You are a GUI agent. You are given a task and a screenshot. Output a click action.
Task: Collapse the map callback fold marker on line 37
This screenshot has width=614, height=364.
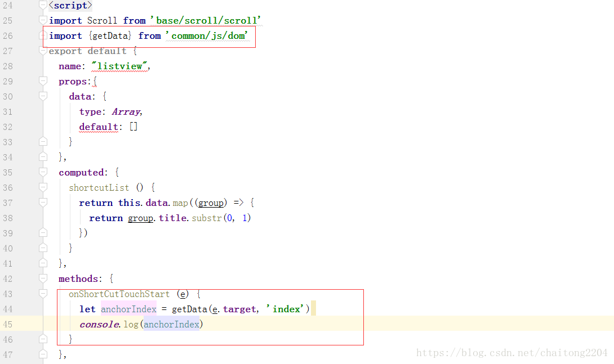43,203
